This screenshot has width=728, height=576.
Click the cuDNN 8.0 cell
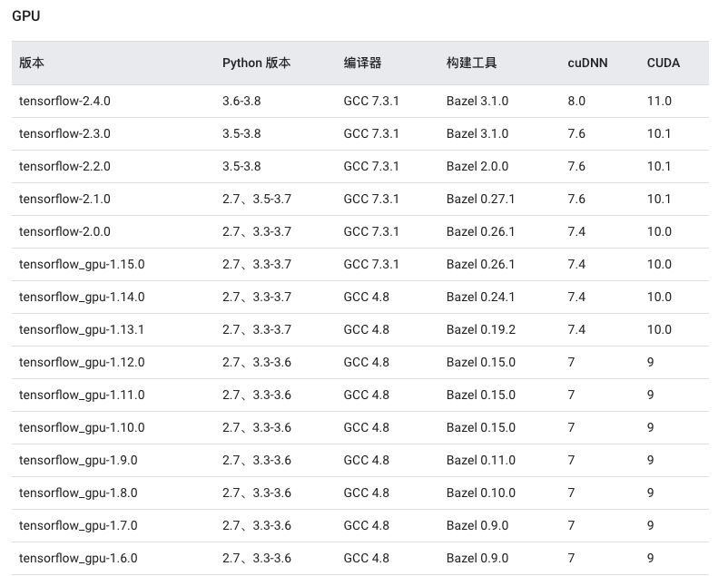click(576, 101)
